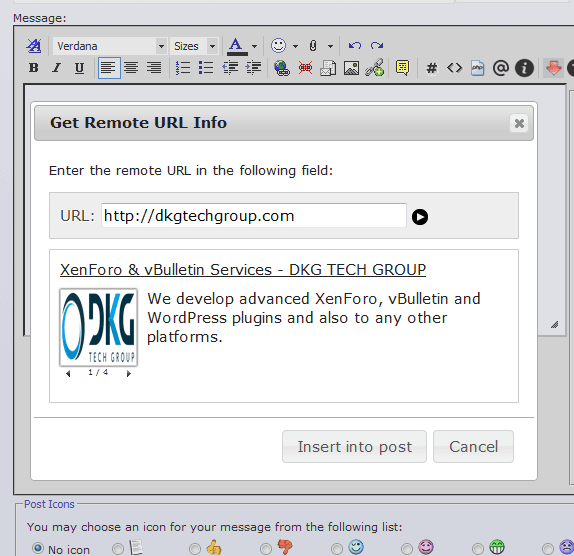Toggle Italic formatting

pos(56,68)
